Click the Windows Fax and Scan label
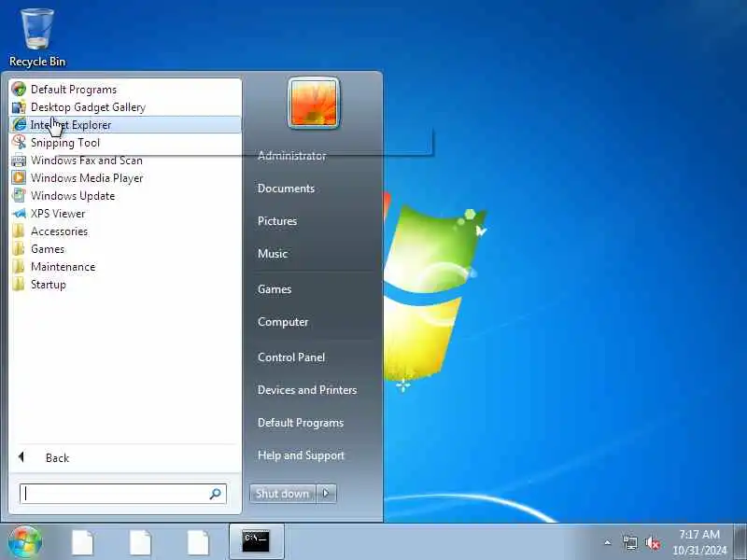Screen dimensions: 747x560 coord(87,161)
